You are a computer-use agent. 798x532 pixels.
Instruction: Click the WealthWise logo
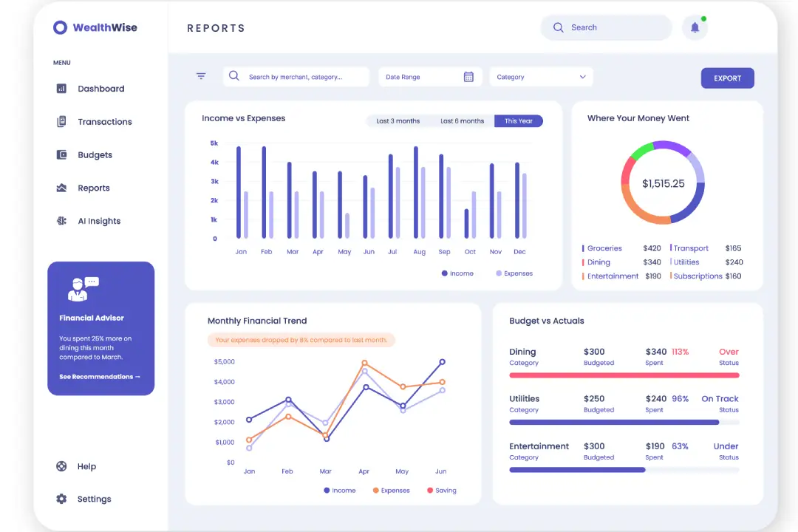pyautogui.click(x=95, y=27)
